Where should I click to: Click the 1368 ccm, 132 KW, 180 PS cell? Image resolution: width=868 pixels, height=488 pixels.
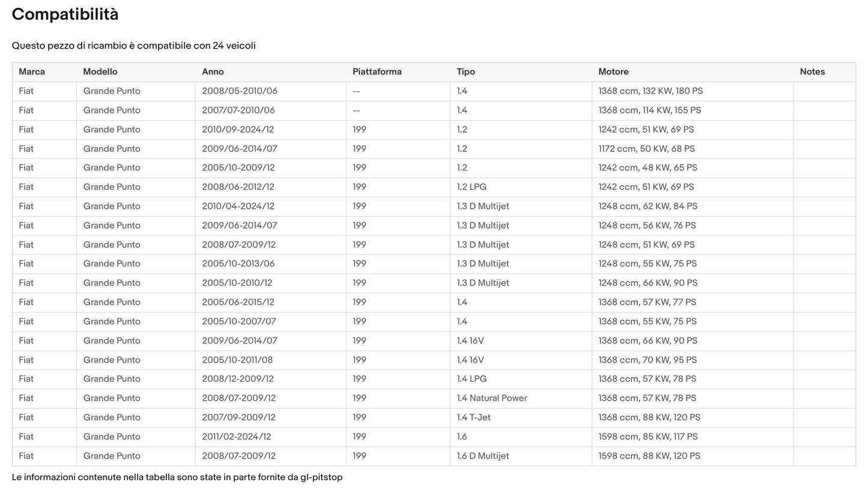651,91
